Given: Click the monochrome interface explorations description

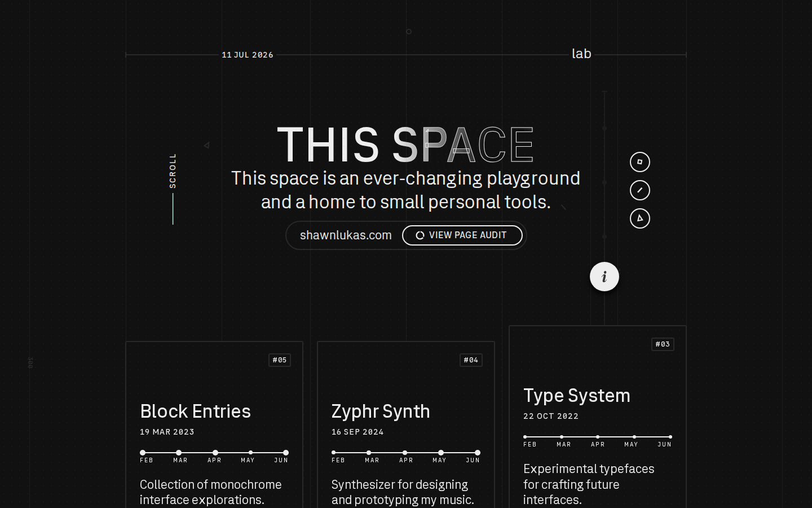Looking at the screenshot, I should (x=211, y=492).
